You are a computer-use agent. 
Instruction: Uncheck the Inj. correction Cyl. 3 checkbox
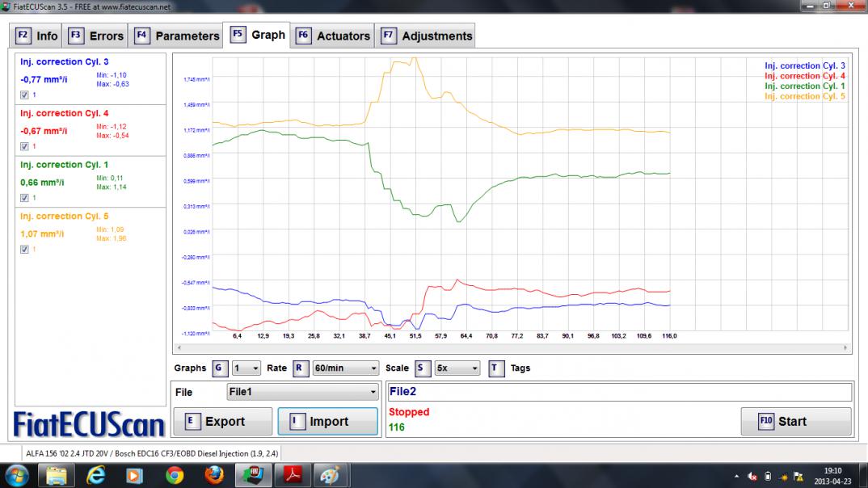24,95
